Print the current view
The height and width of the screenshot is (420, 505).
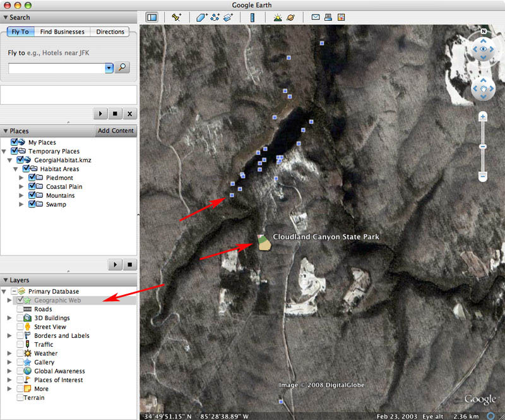tap(328, 17)
